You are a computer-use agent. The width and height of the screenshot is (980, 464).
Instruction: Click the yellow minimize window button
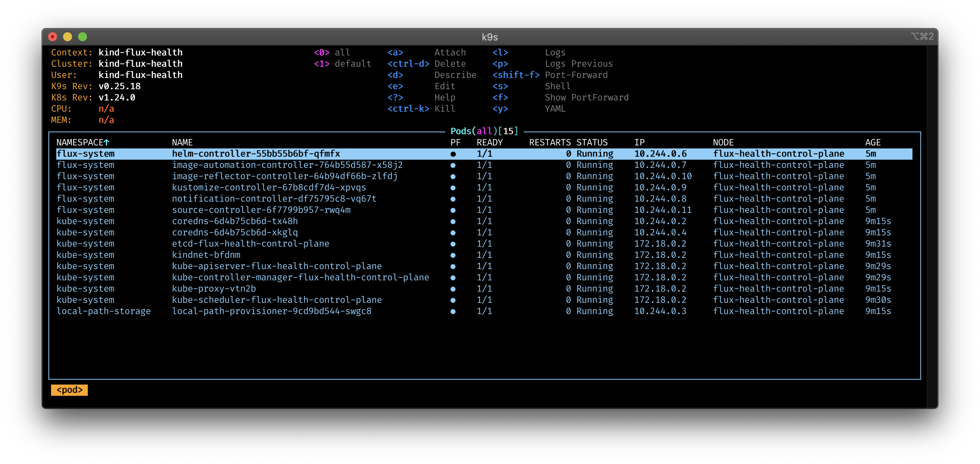tap(67, 37)
